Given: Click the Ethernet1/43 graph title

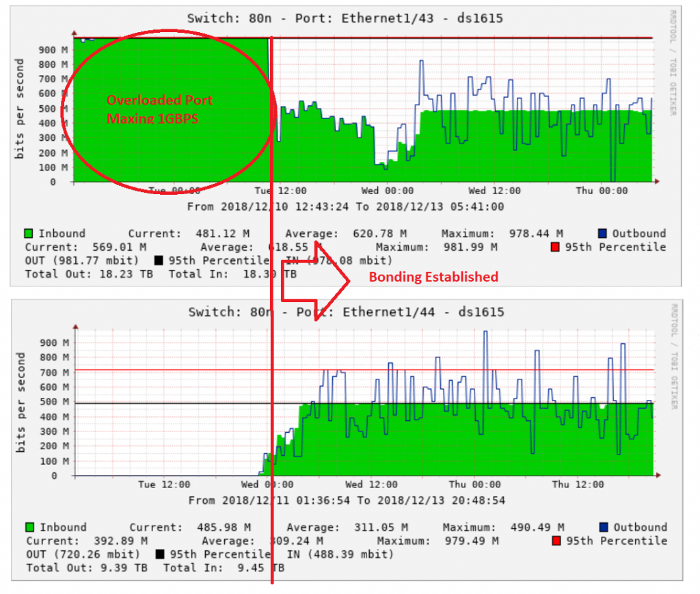Looking at the screenshot, I should click(x=345, y=18).
